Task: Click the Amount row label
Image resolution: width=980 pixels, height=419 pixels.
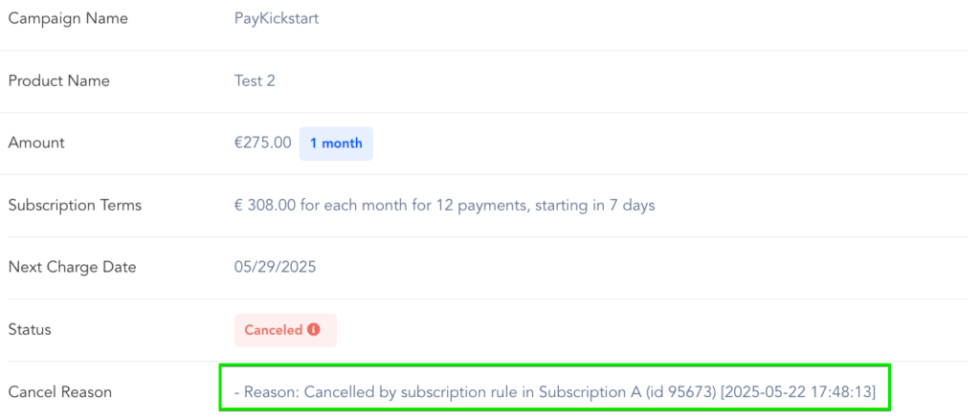Action: (36, 143)
